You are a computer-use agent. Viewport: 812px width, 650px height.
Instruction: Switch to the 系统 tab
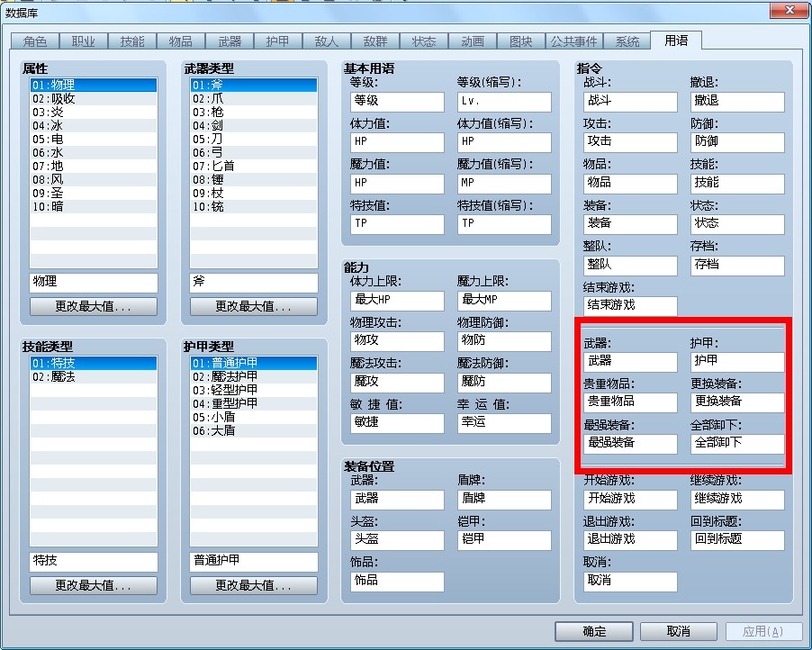[627, 41]
